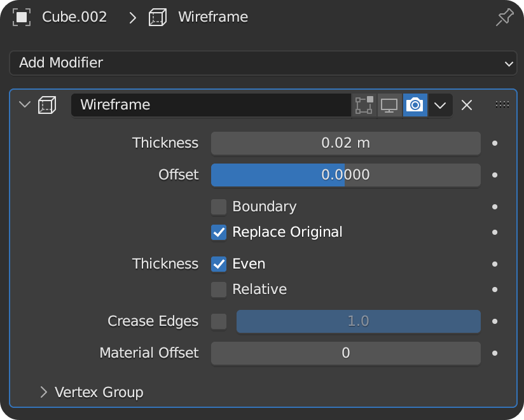The height and width of the screenshot is (420, 524).
Task: Animate Crease Edges via its dot
Action: [x=495, y=321]
